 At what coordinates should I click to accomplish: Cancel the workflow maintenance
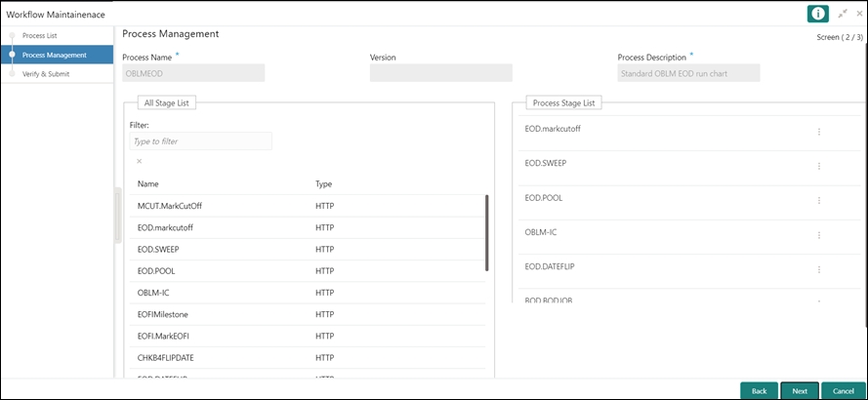pyautogui.click(x=843, y=390)
